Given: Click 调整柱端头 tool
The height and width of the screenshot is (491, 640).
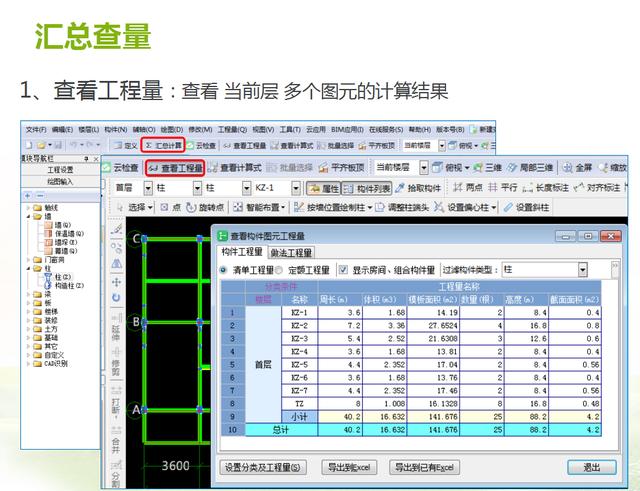Looking at the screenshot, I should [x=402, y=207].
